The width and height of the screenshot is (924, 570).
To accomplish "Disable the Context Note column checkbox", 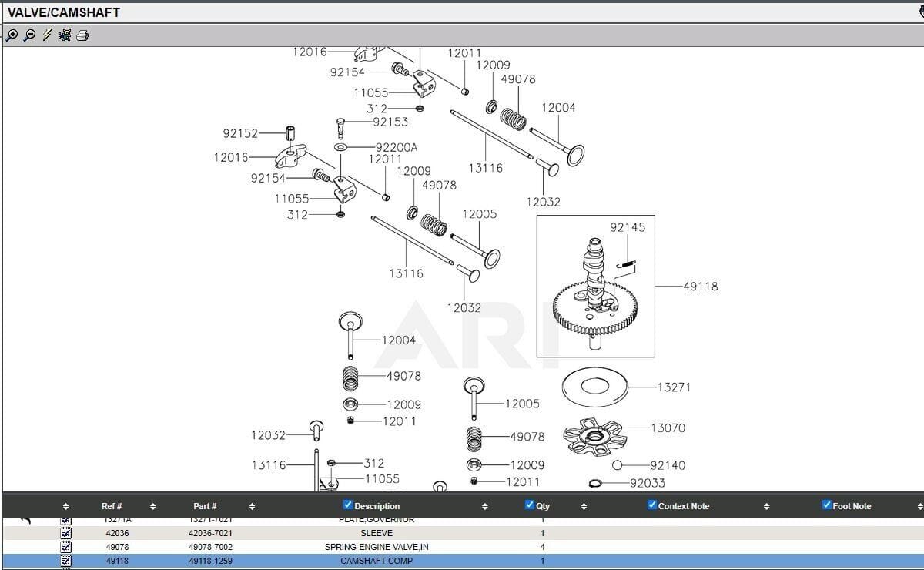I will 651,505.
